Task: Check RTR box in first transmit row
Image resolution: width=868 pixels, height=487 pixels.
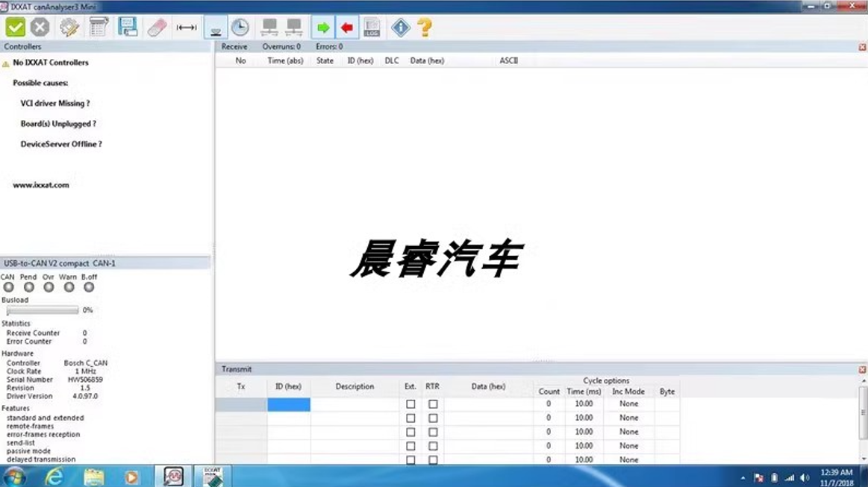Action: [433, 404]
